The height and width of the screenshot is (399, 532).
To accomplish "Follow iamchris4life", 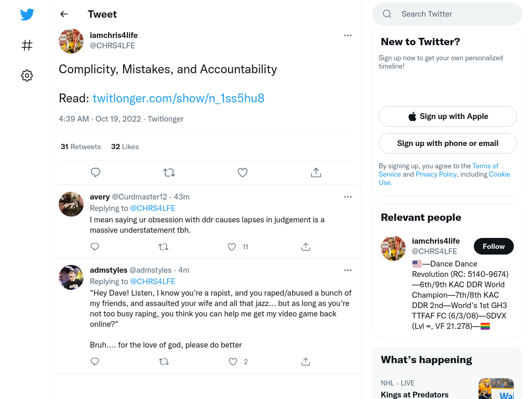I will point(494,246).
